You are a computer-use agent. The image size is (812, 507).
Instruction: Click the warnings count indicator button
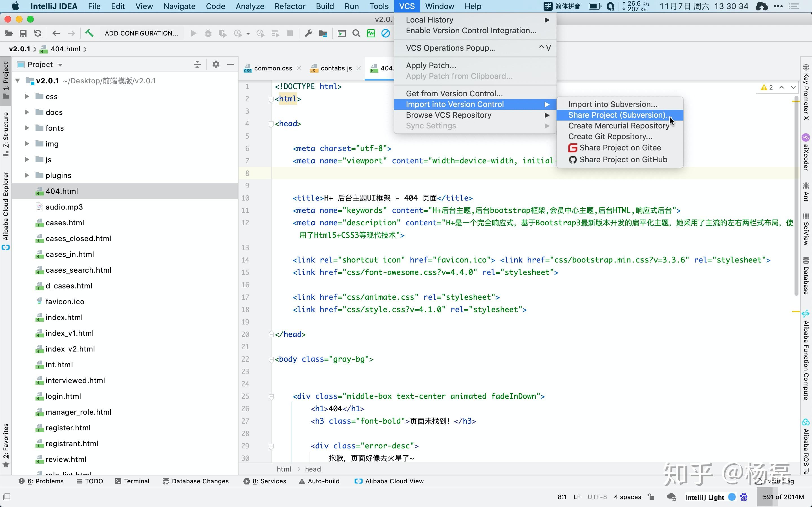click(x=766, y=87)
